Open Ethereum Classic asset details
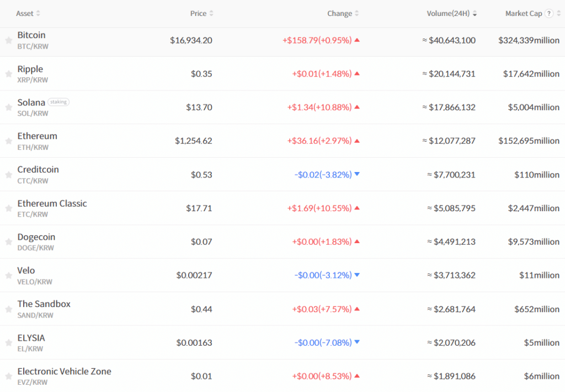The image size is (565, 392). [52, 203]
